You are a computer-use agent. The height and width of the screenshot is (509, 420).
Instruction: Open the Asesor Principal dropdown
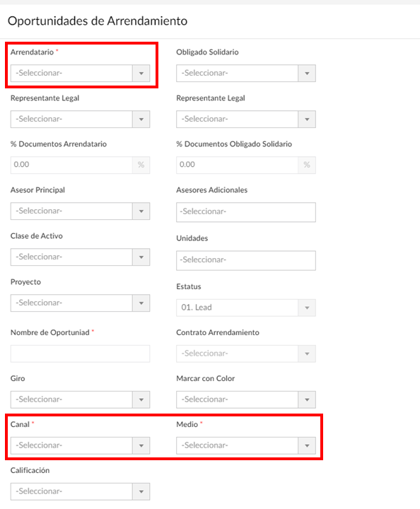(x=80, y=211)
